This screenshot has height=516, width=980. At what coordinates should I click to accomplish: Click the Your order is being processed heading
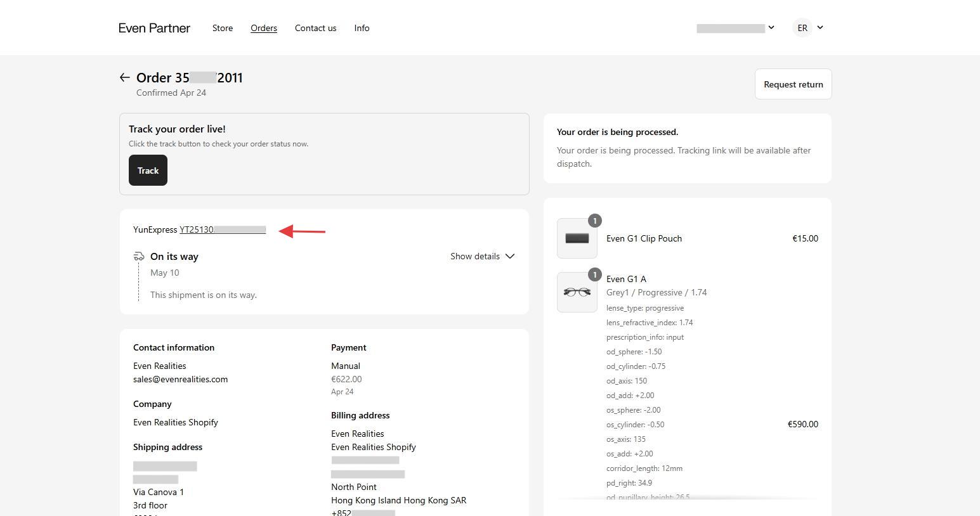tap(617, 132)
